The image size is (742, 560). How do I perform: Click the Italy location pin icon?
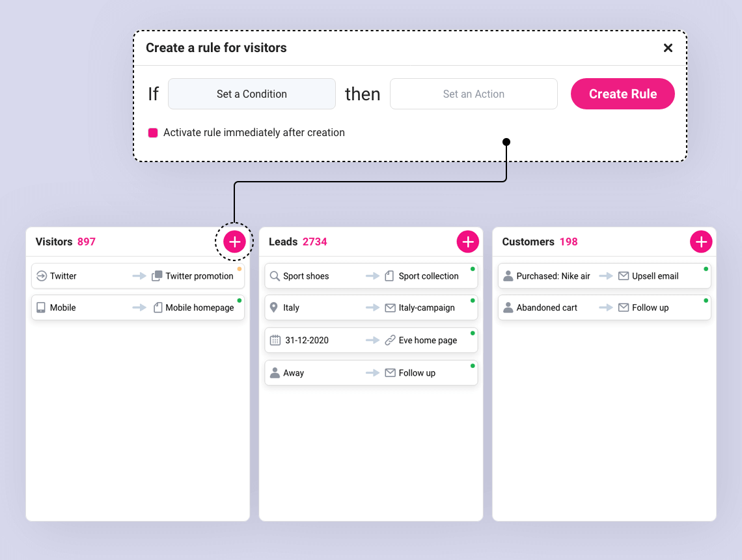click(x=273, y=308)
